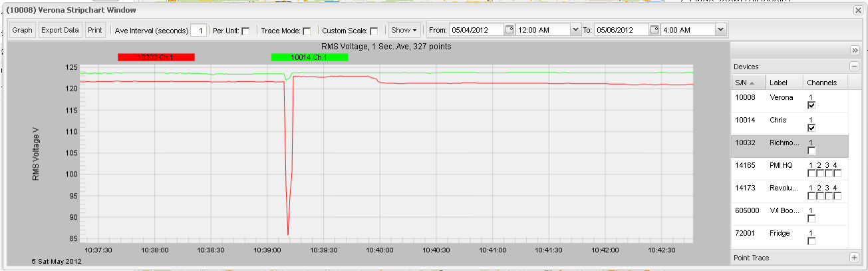Viewport: 868px width, 271px height.
Task: Click the Export Data button
Action: coord(60,30)
